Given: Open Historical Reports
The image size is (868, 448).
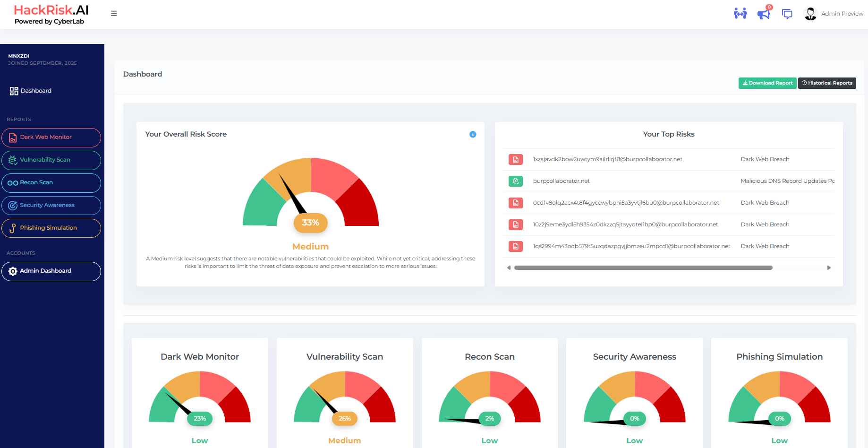Looking at the screenshot, I should [x=827, y=83].
